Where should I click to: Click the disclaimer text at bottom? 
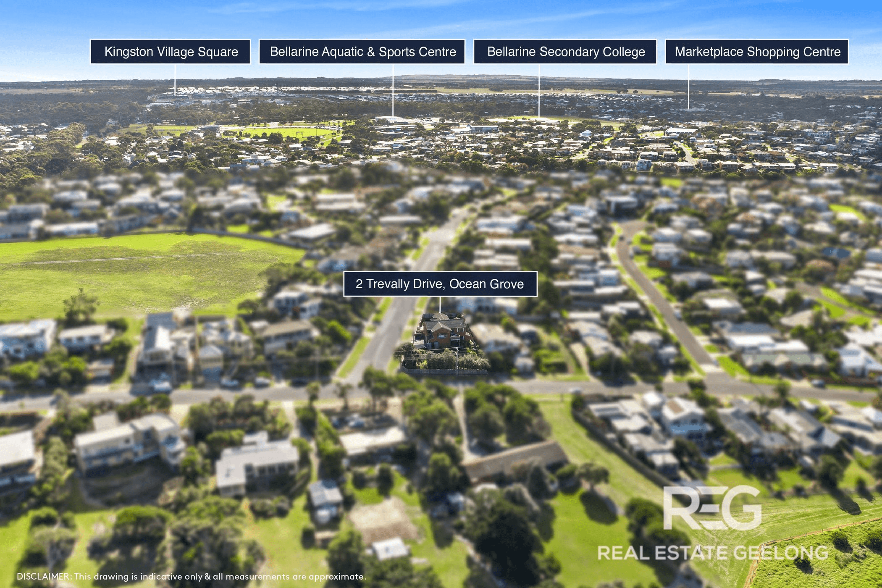click(192, 577)
